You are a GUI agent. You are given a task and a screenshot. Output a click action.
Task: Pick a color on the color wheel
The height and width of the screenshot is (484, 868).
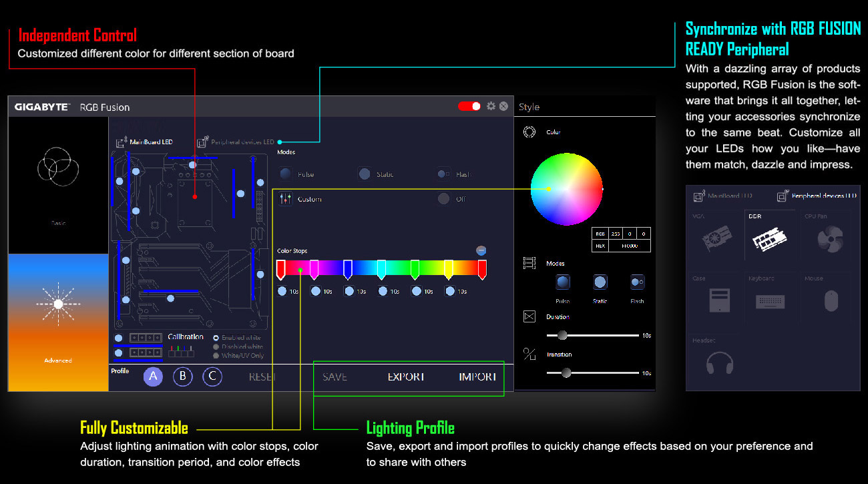pyautogui.click(x=566, y=189)
